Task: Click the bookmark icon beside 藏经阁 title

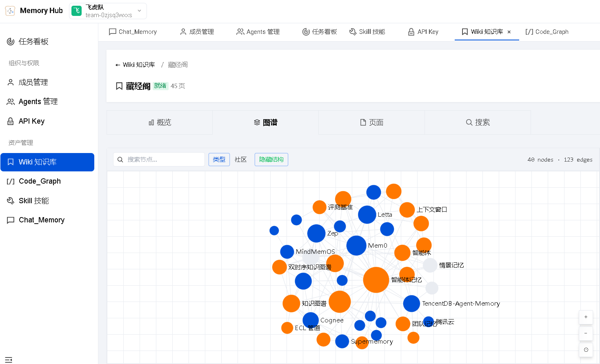Action: pos(119,86)
